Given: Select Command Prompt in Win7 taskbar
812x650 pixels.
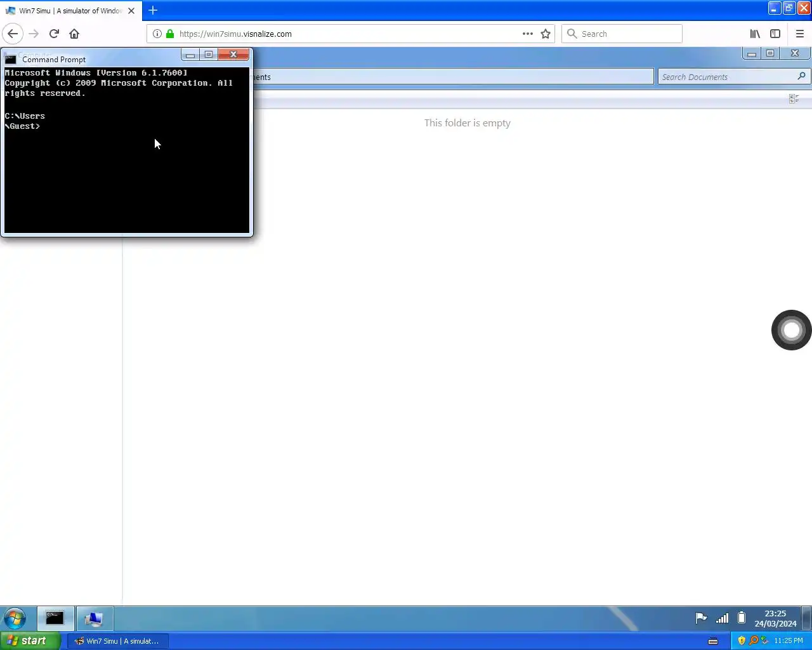Looking at the screenshot, I should [x=55, y=618].
